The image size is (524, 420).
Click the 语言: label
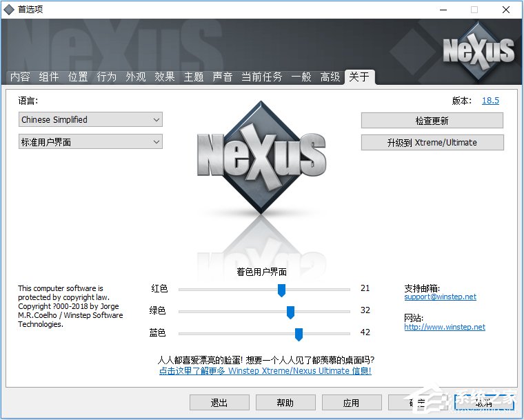coord(28,101)
